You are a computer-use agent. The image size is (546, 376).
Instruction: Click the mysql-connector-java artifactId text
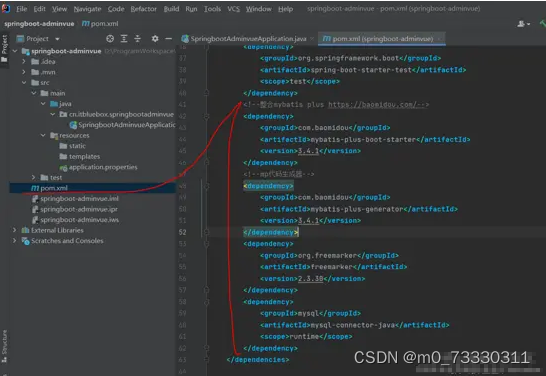point(353,325)
